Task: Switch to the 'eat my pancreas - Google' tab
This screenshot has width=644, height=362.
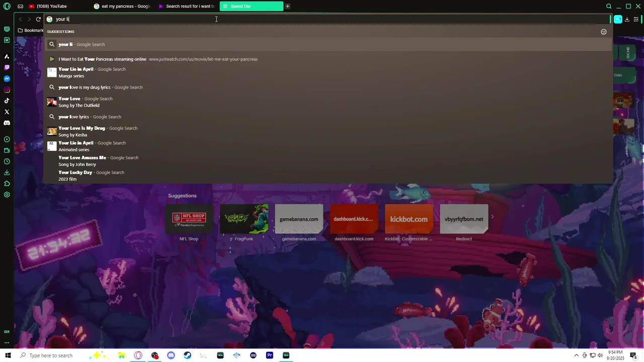Action: 122,6
